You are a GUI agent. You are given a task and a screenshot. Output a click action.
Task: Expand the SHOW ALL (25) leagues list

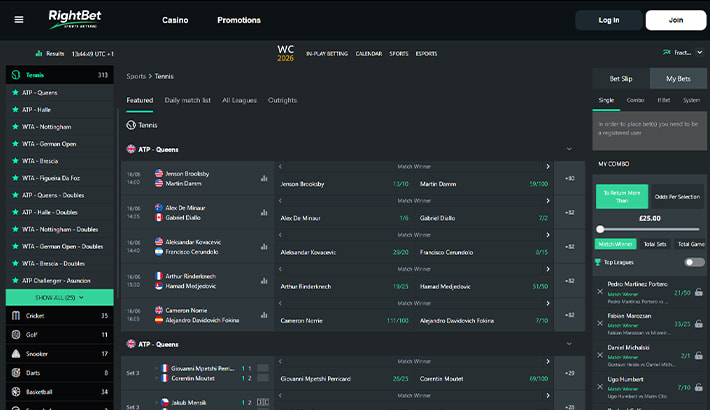coord(59,298)
